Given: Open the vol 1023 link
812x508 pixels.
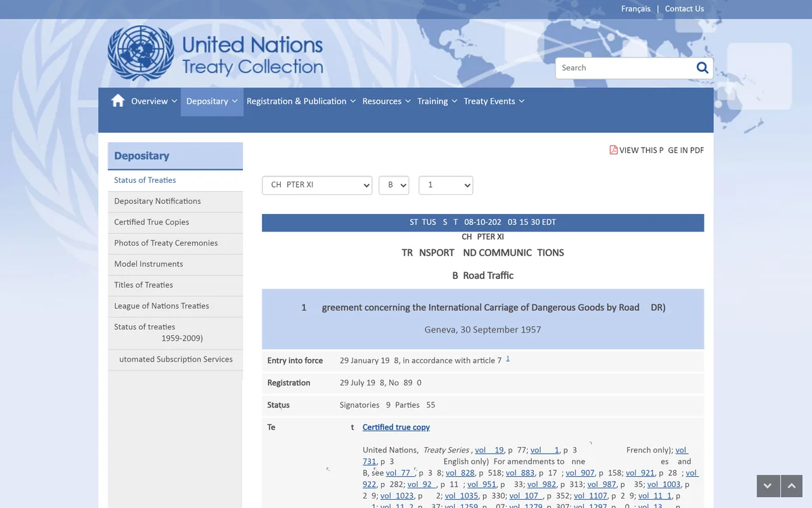Looking at the screenshot, I should 397,496.
